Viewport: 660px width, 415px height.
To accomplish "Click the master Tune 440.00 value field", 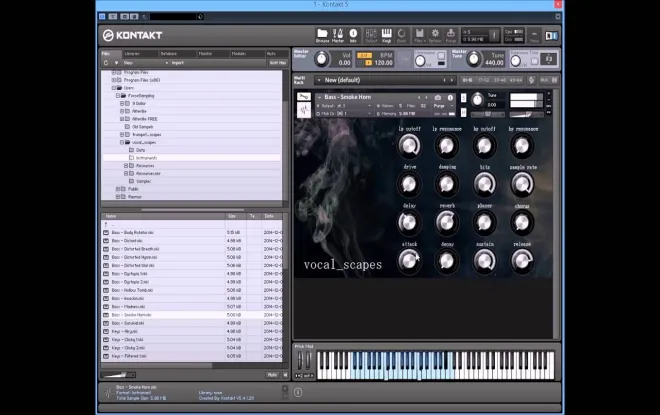I will click(494, 63).
